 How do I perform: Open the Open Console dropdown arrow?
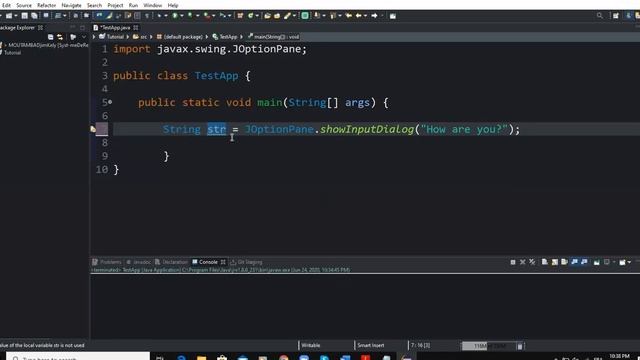point(629,262)
